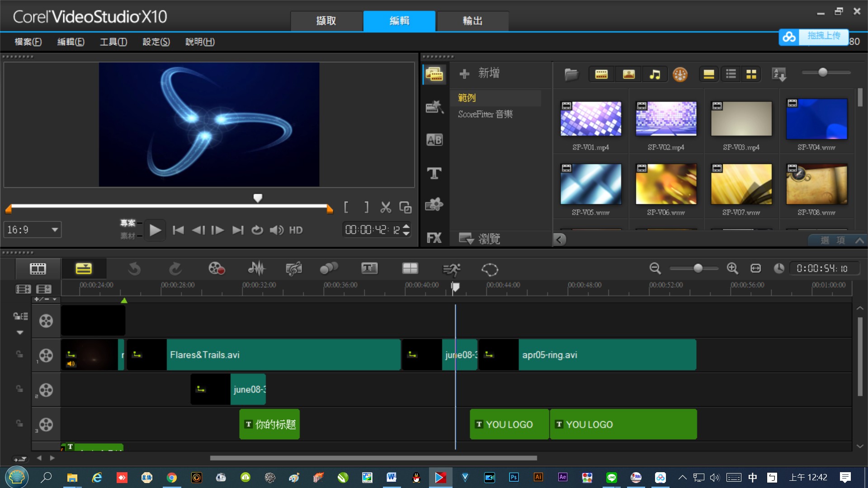Switch to the 編輯 edit tab

(x=399, y=21)
